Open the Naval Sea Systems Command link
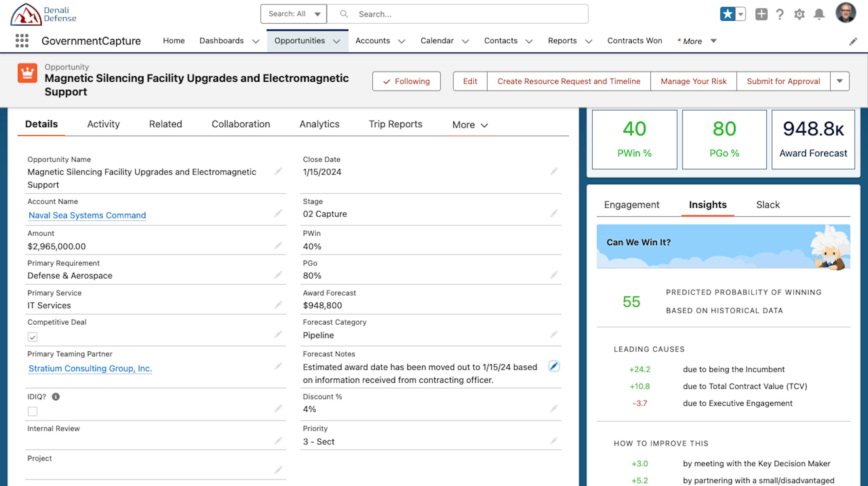This screenshot has height=486, width=868. (87, 215)
